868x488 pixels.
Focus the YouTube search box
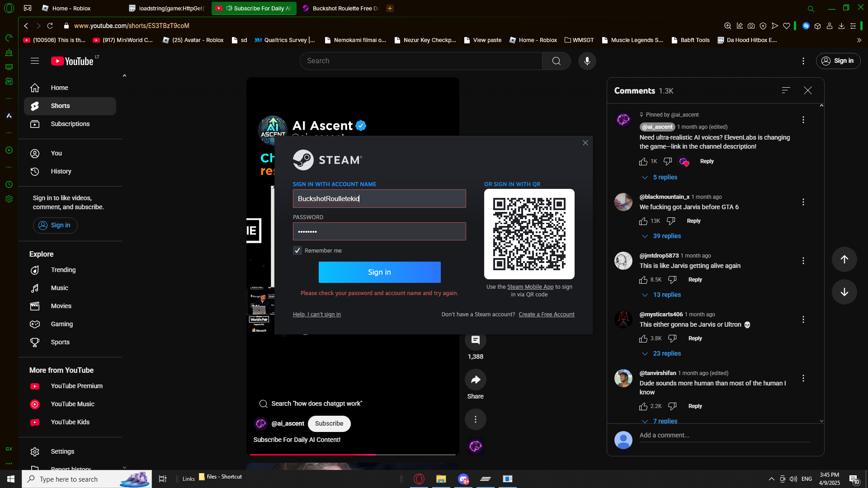[421, 61]
